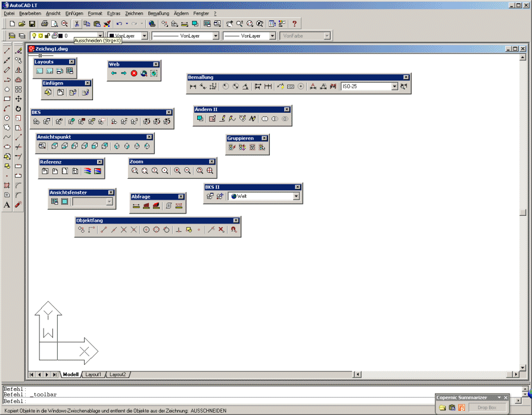Image resolution: width=532 pixels, height=415 pixels.
Task: Open the Zeichnen menu
Action: coord(134,13)
